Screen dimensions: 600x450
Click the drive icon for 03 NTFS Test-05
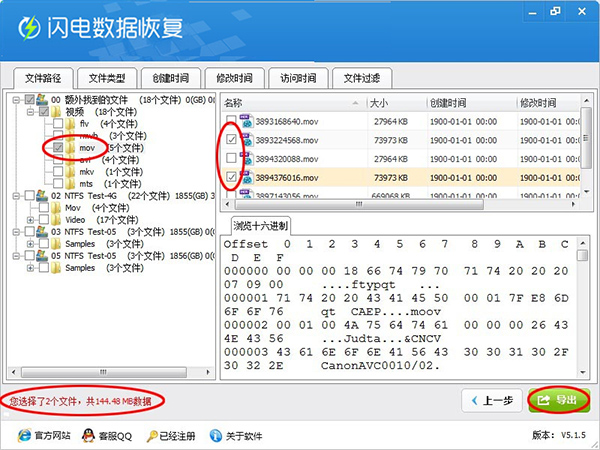42,232
